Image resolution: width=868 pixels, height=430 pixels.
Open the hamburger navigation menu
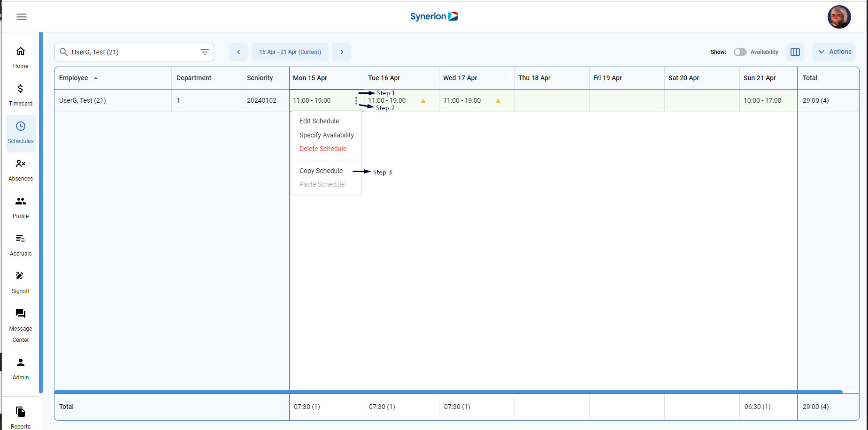[22, 17]
